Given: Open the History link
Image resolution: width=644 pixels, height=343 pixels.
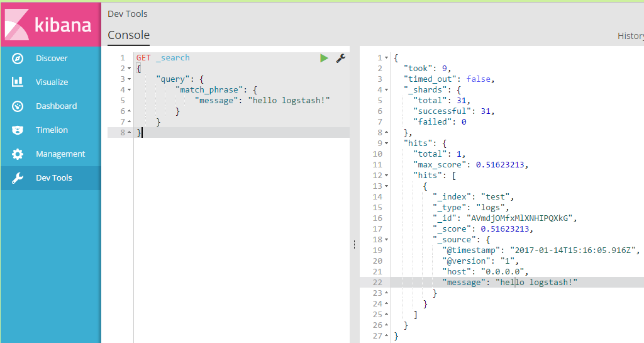Looking at the screenshot, I should pyautogui.click(x=630, y=36).
